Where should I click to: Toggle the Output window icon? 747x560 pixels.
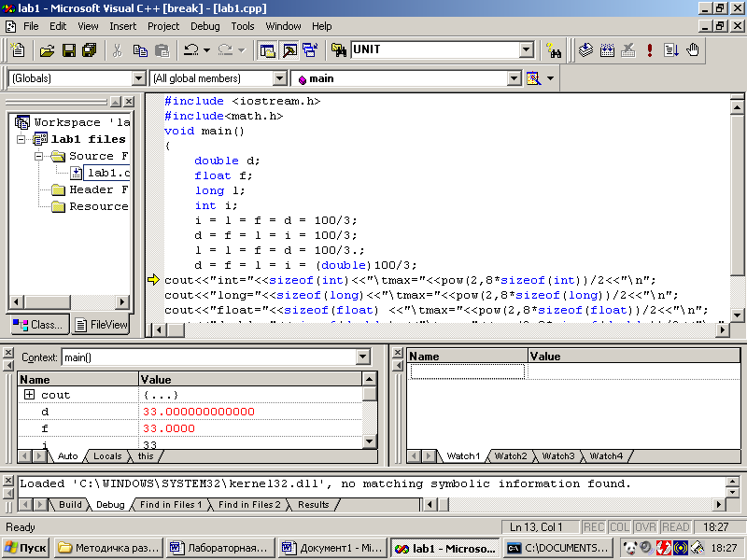(x=289, y=49)
